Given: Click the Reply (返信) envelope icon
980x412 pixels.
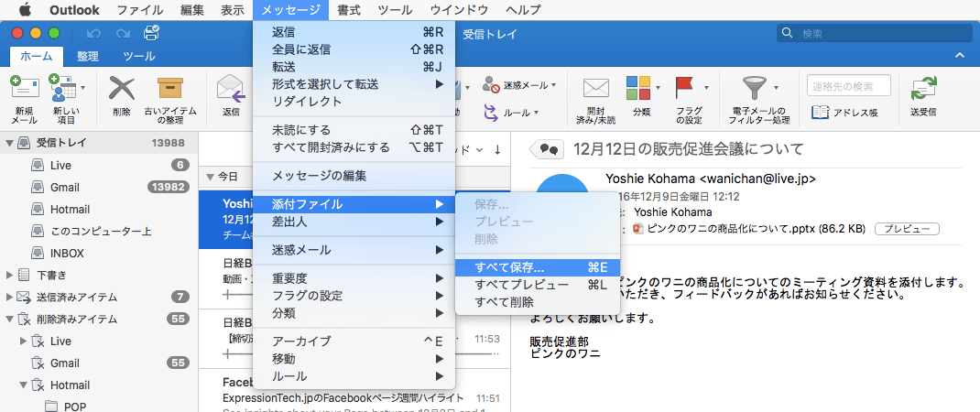Looking at the screenshot, I should [x=230, y=90].
